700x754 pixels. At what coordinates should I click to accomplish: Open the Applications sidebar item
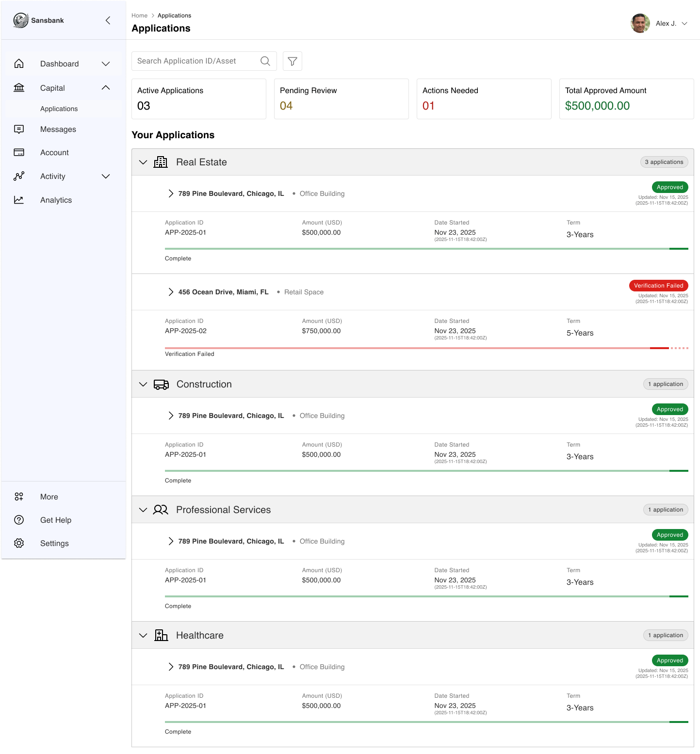(x=59, y=109)
